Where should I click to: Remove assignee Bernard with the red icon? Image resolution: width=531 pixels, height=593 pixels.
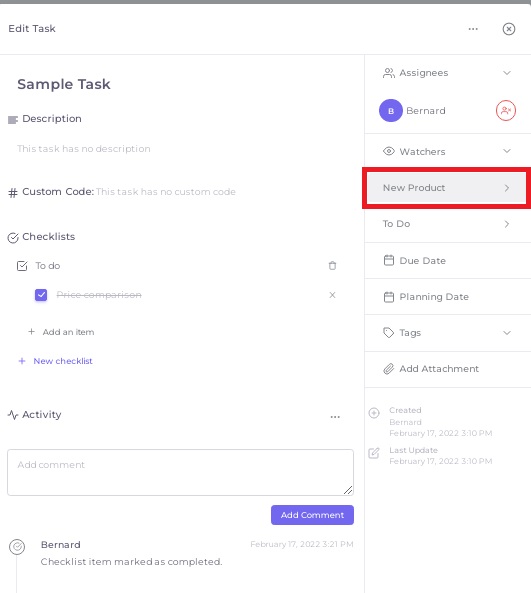[506, 110]
